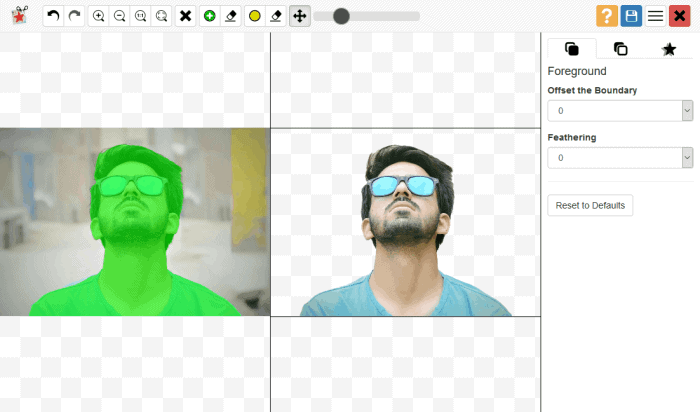Save the result with the disk icon
The width and height of the screenshot is (700, 412).
631,16
